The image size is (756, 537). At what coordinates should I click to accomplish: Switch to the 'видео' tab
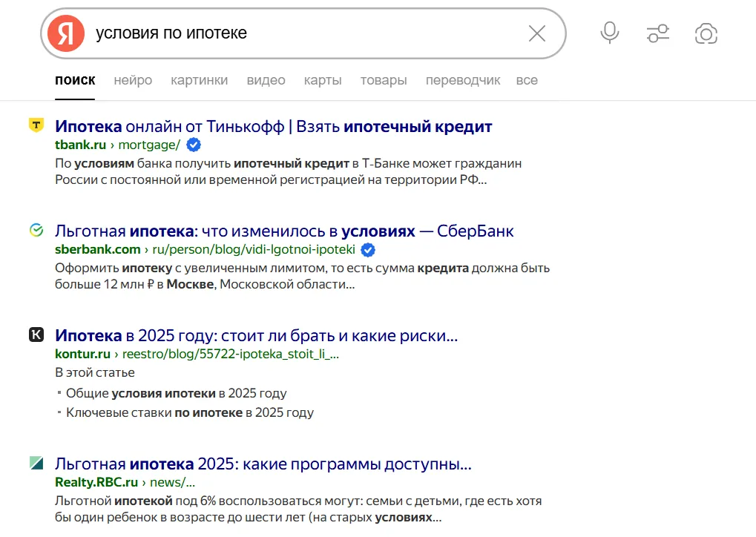(x=266, y=80)
